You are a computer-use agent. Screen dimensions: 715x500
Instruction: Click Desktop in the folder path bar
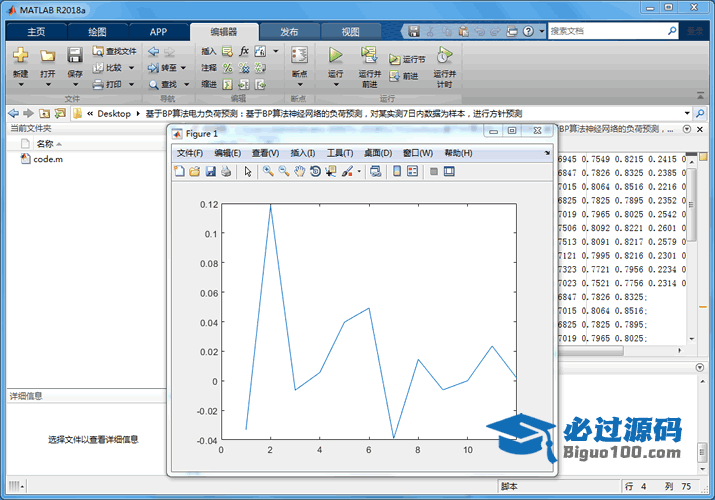click(114, 113)
